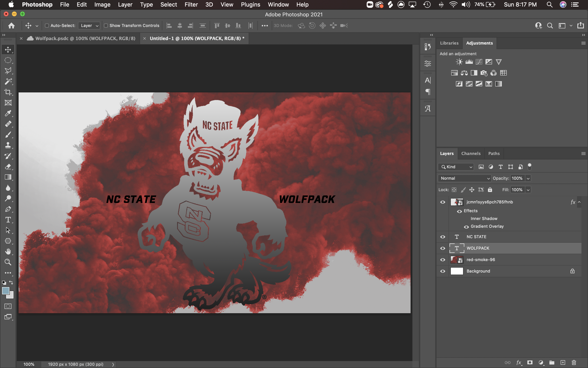The image size is (588, 368).
Task: Add a Photo Filter adjustment
Action: click(484, 73)
